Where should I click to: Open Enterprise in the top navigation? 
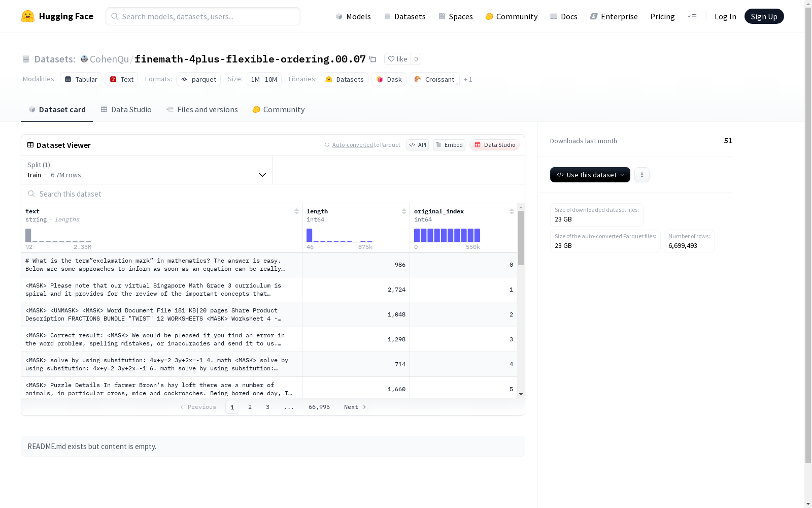[x=614, y=16]
